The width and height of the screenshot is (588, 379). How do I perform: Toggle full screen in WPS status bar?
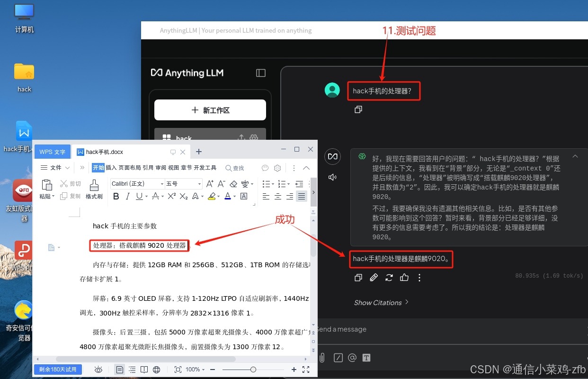click(x=306, y=370)
